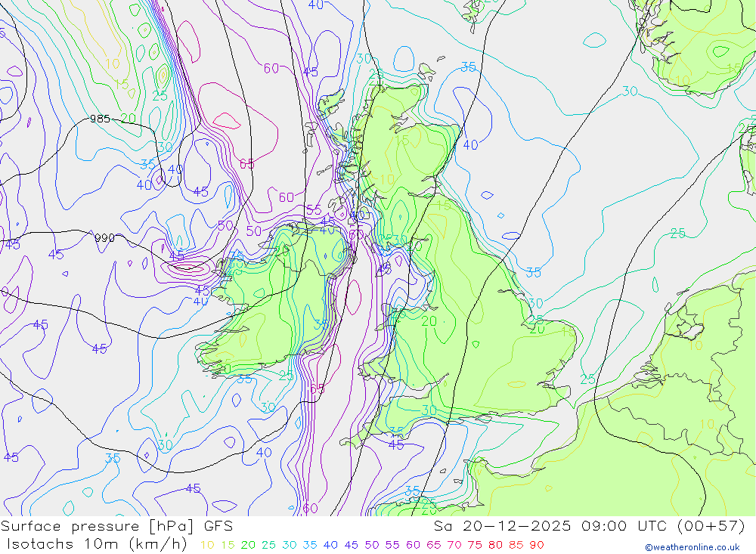The image size is (756, 554).
Task: Select the red "80" legend value in the bottom scale
Action: point(496,546)
